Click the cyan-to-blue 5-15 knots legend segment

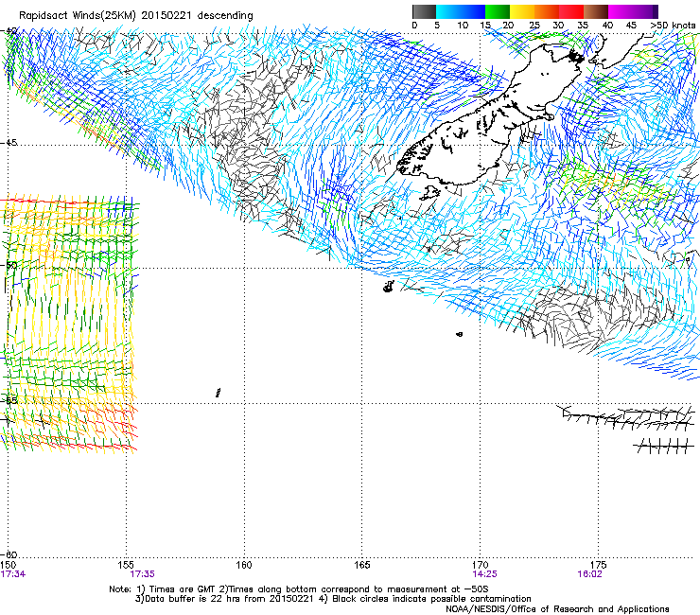[x=461, y=11]
